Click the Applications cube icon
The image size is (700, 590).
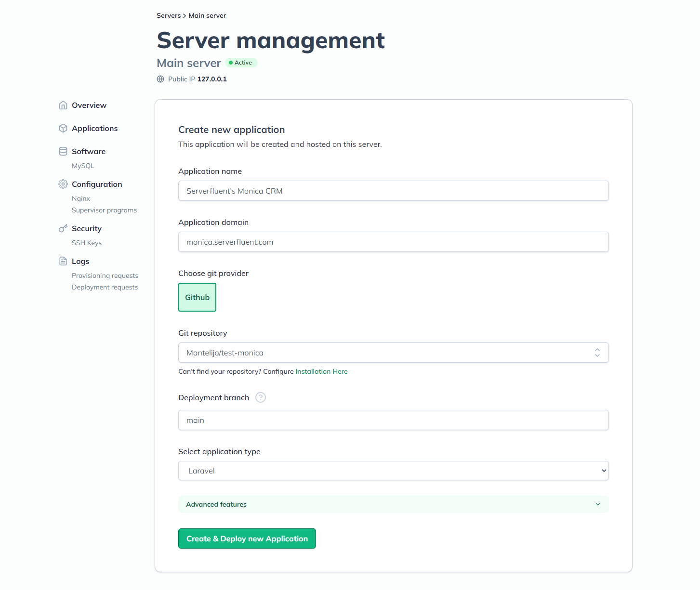pos(63,128)
